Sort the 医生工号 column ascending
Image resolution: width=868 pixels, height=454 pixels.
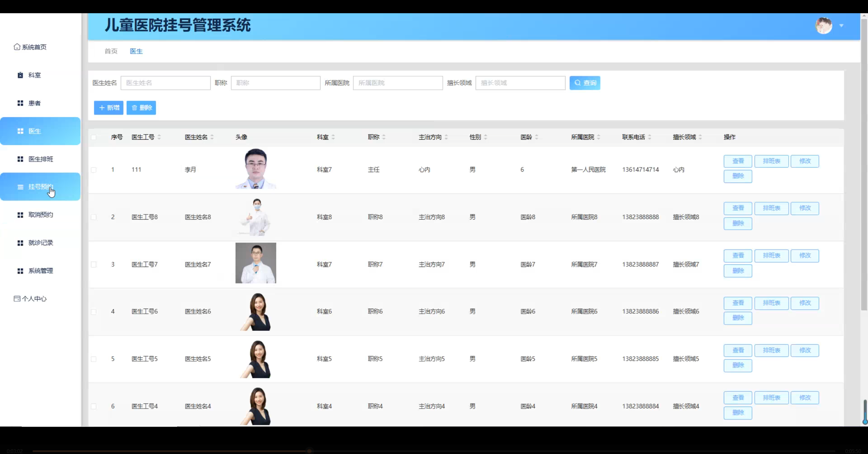[x=159, y=135]
